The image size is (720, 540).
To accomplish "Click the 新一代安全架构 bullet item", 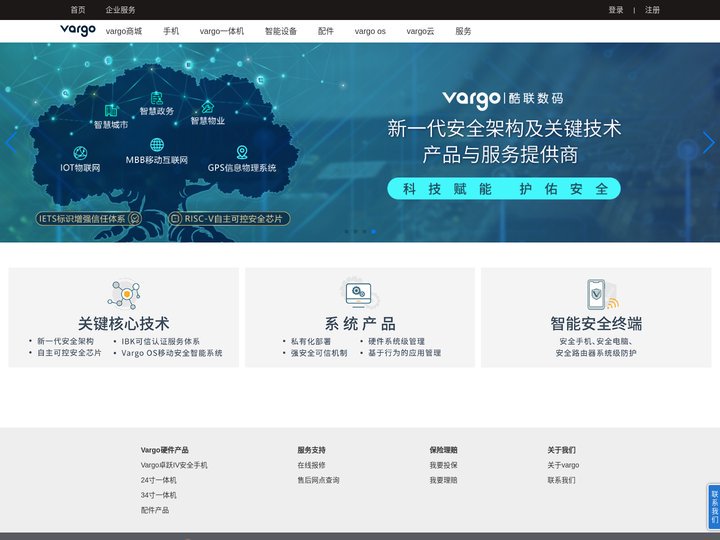I will (65, 341).
